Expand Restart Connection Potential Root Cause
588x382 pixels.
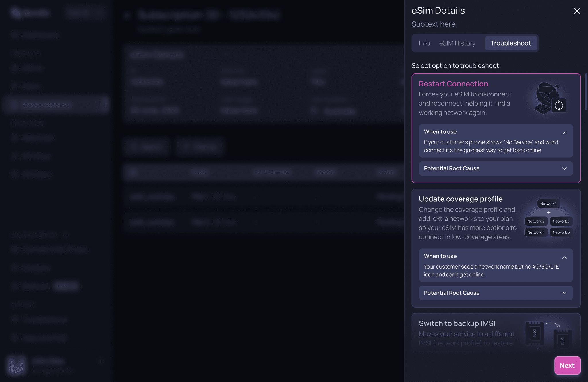(564, 168)
